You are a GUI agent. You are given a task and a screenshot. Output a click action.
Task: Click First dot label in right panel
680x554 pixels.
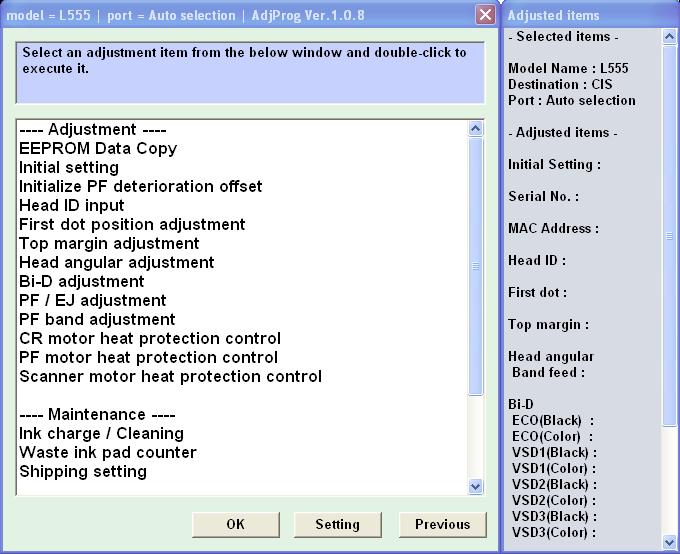pos(537,292)
